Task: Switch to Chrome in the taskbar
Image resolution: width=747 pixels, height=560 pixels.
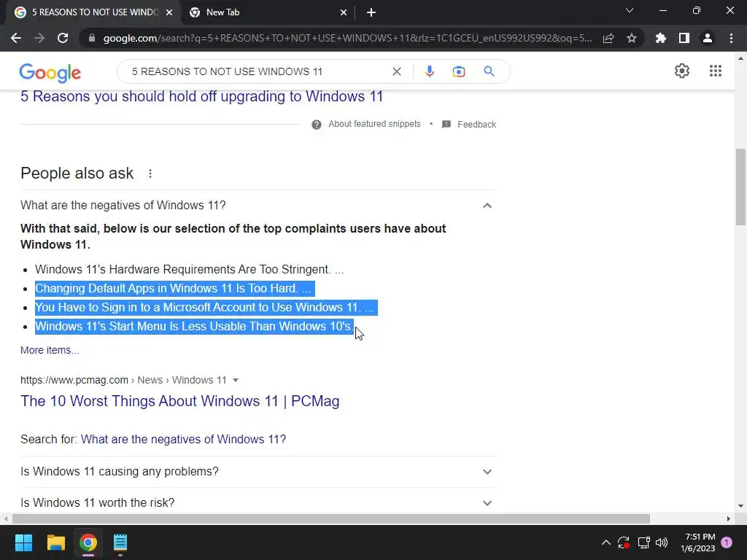Action: point(88,542)
